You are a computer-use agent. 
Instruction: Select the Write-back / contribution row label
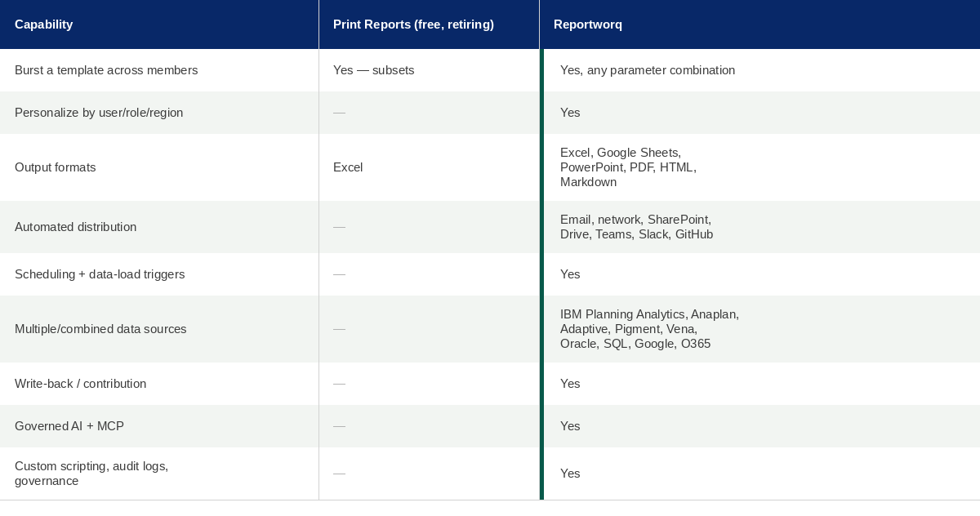point(81,384)
